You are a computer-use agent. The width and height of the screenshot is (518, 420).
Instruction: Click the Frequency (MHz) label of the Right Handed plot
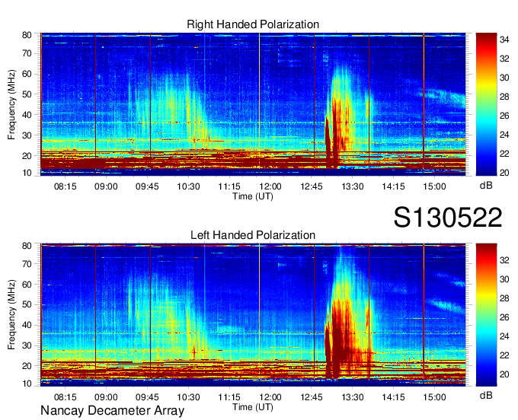click(x=11, y=104)
